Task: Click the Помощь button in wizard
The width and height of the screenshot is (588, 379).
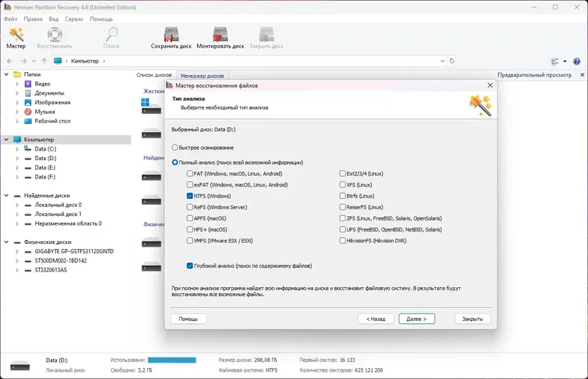Action: 188,319
